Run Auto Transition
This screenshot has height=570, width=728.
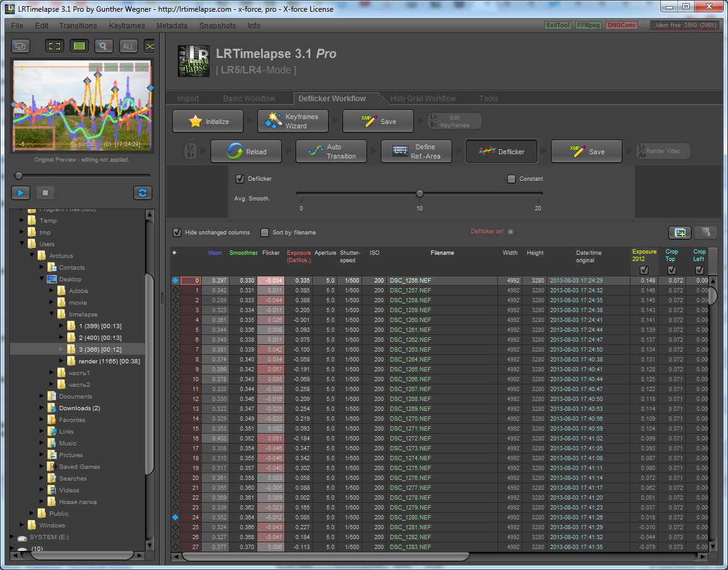pos(331,152)
